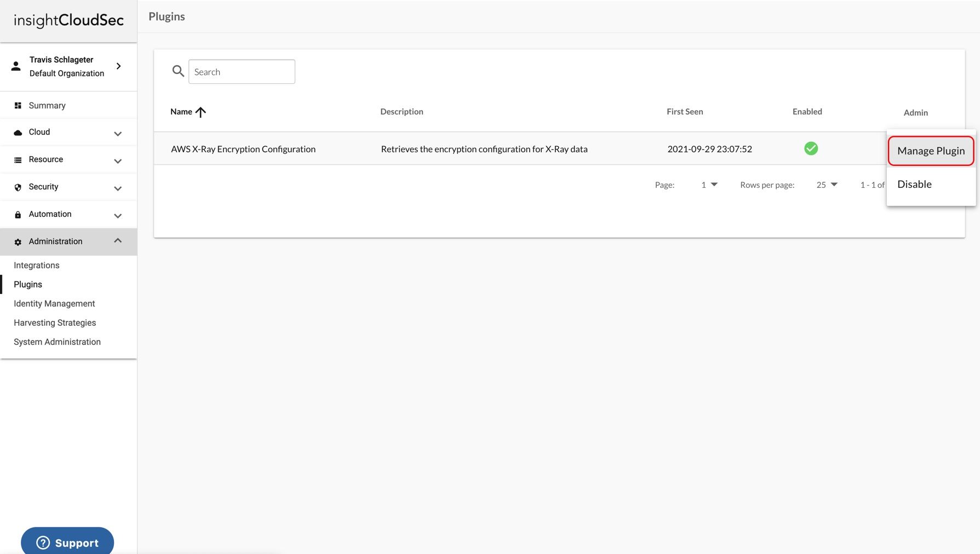The height and width of the screenshot is (554, 980).
Task: Click the First Seen column header
Action: (x=685, y=111)
